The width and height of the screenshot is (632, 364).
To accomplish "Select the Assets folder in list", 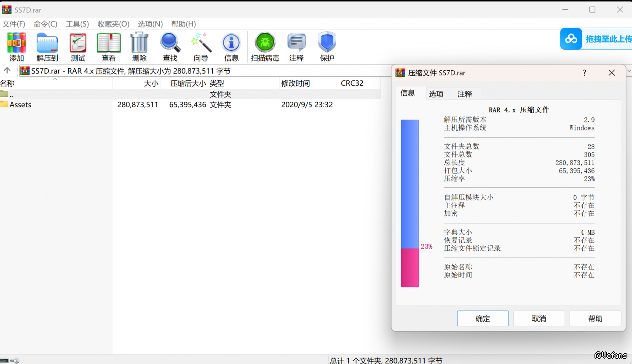I will point(20,105).
